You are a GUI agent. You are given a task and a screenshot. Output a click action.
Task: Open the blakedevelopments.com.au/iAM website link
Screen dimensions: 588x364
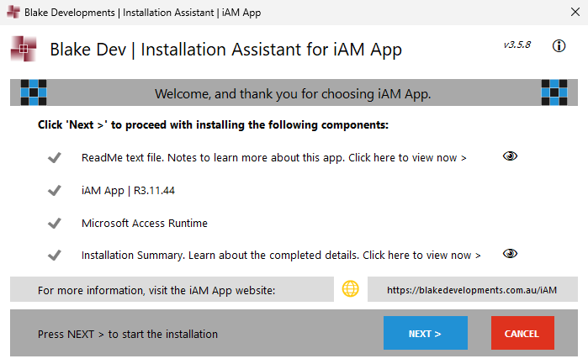coord(472,290)
